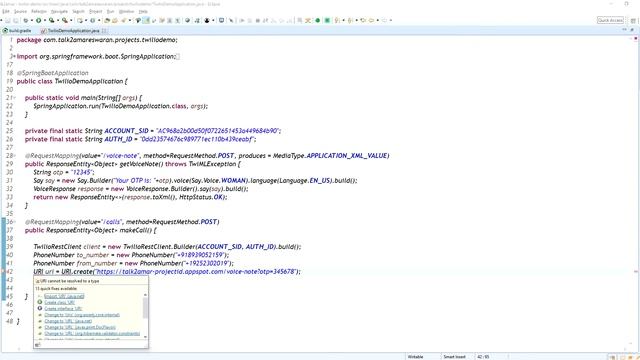
Task: Click the green circle toolbar icon
Action: (x=317, y=20)
